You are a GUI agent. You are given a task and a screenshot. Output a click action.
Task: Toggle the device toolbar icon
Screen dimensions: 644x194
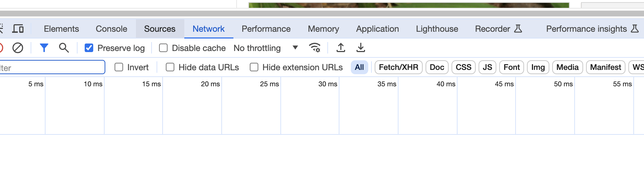pyautogui.click(x=18, y=29)
